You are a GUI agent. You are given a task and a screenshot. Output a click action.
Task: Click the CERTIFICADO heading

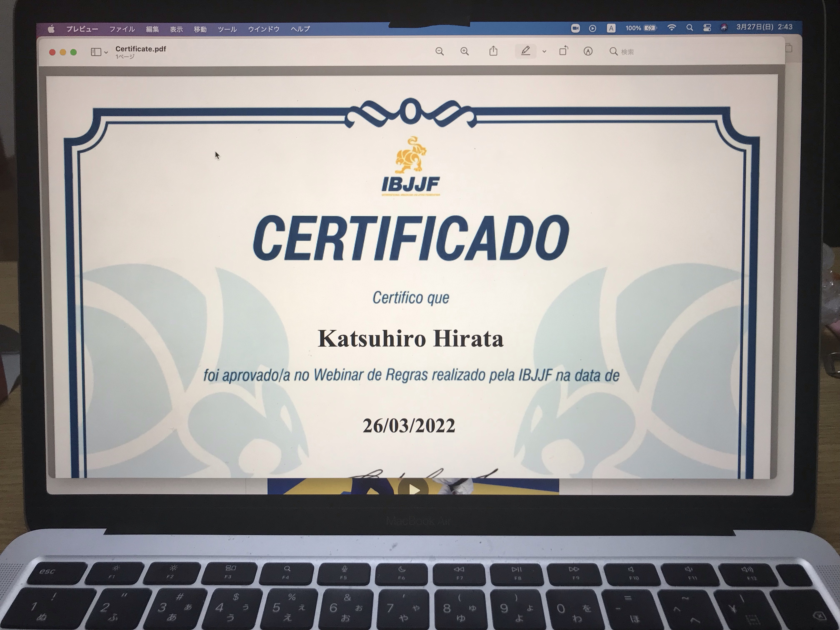(x=411, y=238)
